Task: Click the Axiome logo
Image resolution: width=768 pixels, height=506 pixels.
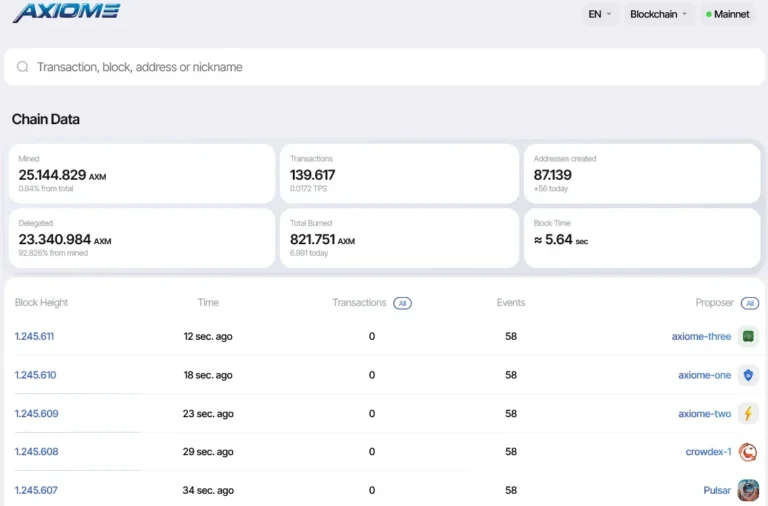Action: coord(66,12)
